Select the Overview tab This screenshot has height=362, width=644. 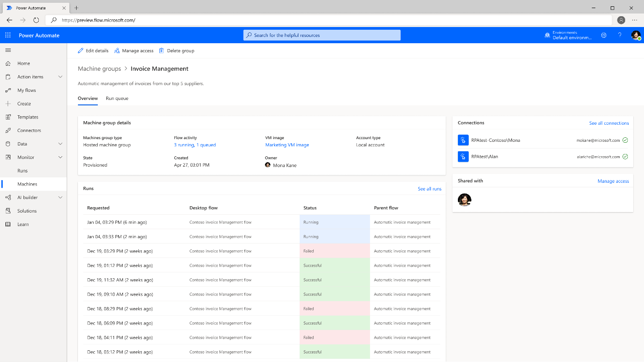[x=88, y=98]
